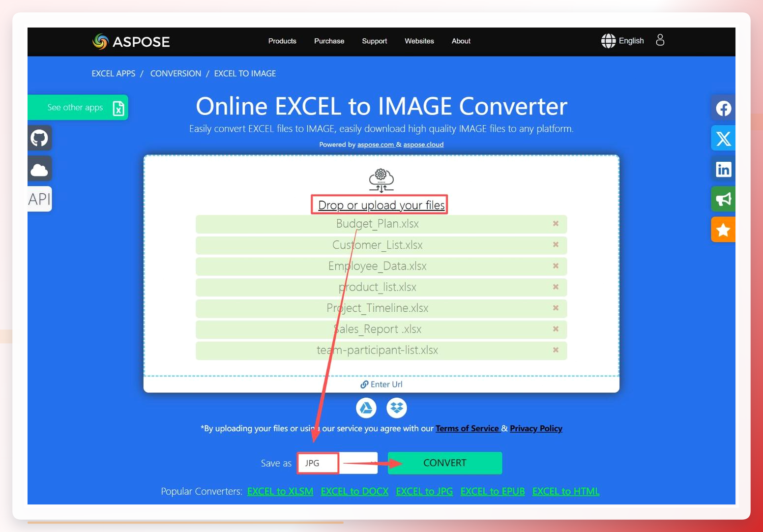The width and height of the screenshot is (763, 532).
Task: Click Drop or upload your files
Action: pyautogui.click(x=381, y=205)
